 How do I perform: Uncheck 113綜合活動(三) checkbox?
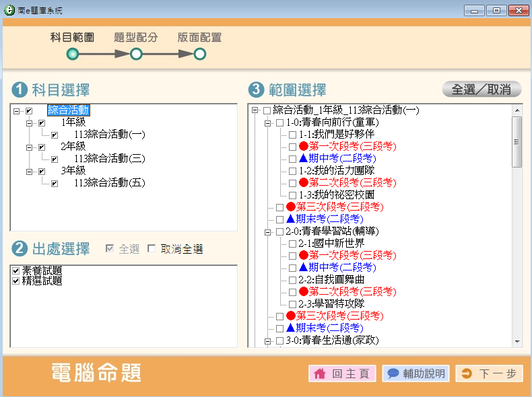[55, 159]
